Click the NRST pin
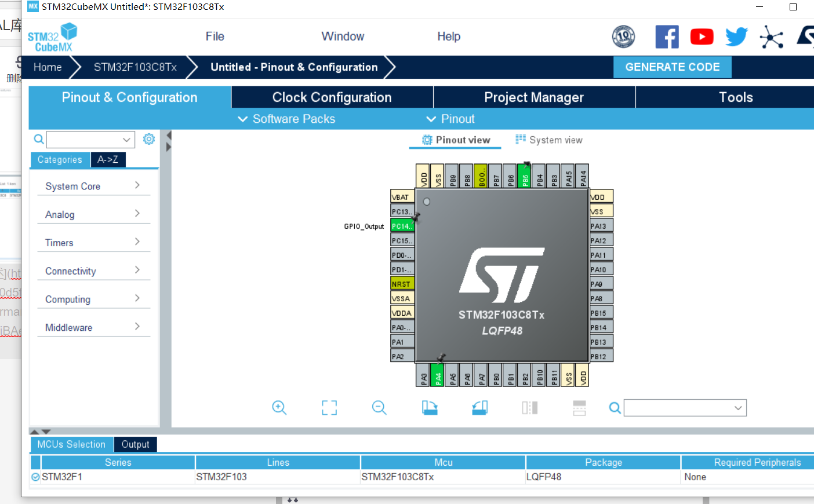The width and height of the screenshot is (814, 504). (x=402, y=284)
